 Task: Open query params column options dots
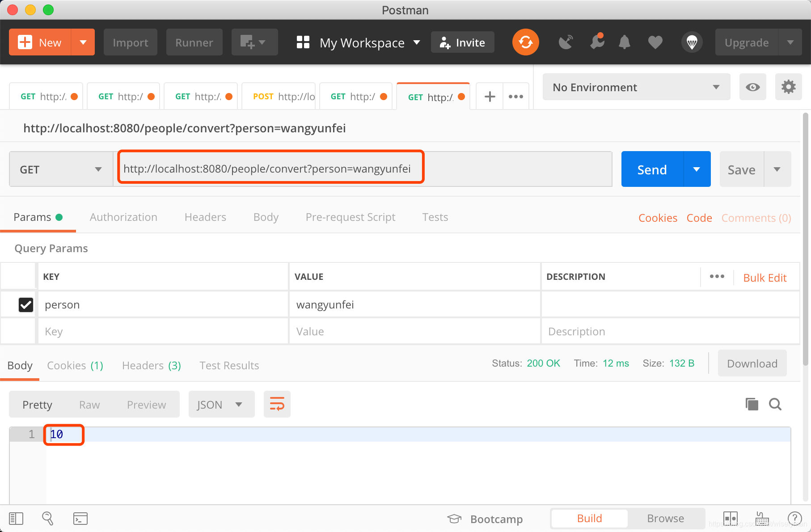pyautogui.click(x=717, y=277)
